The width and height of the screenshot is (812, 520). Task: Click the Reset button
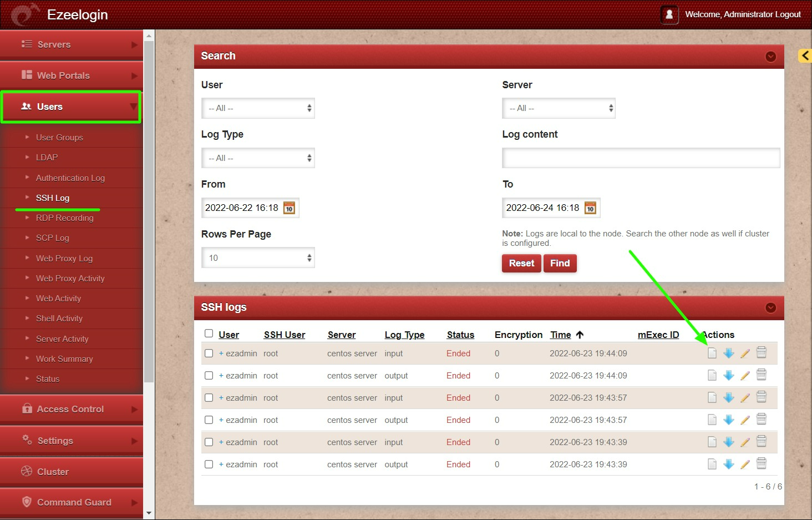pos(522,263)
